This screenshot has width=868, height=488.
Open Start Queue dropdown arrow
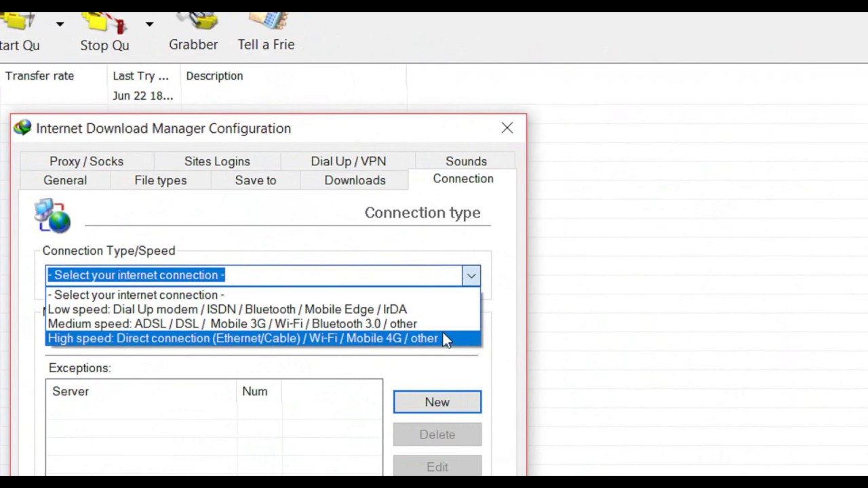(x=60, y=24)
